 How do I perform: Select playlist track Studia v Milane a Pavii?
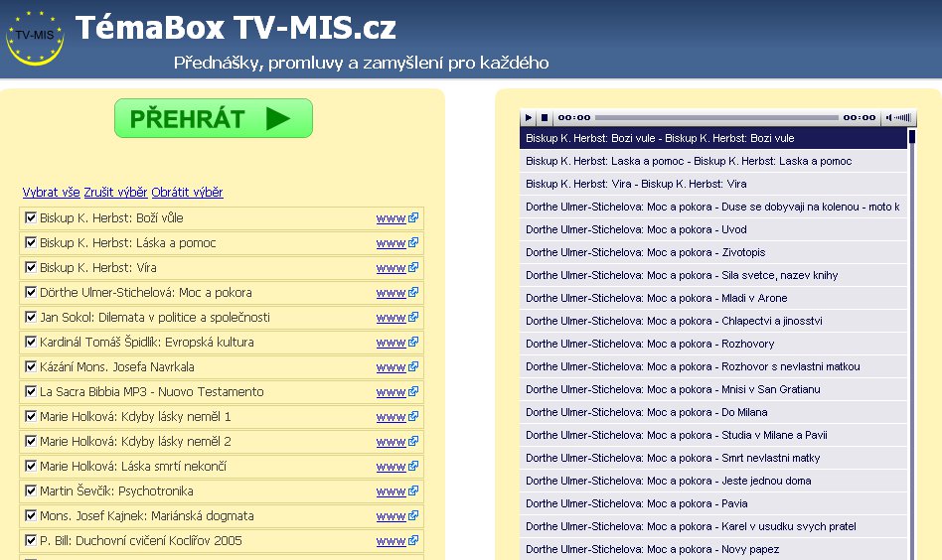(713, 435)
